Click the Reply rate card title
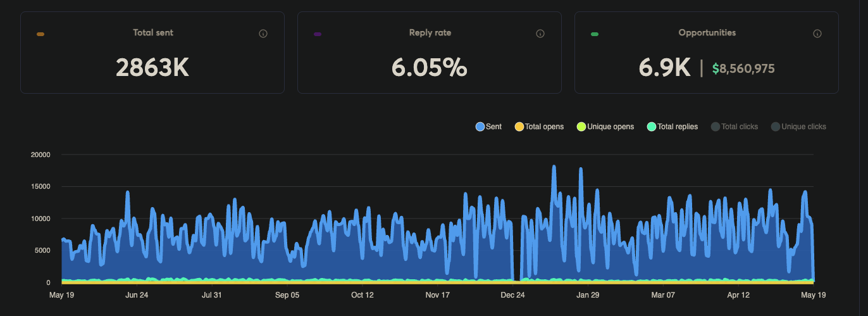868x316 pixels. click(x=430, y=32)
